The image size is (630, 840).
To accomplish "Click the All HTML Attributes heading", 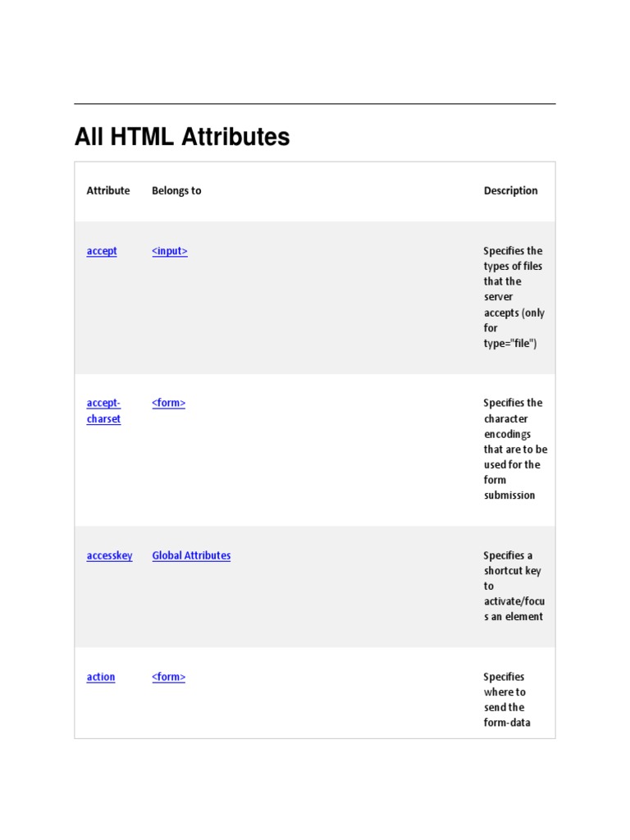I will [x=182, y=136].
